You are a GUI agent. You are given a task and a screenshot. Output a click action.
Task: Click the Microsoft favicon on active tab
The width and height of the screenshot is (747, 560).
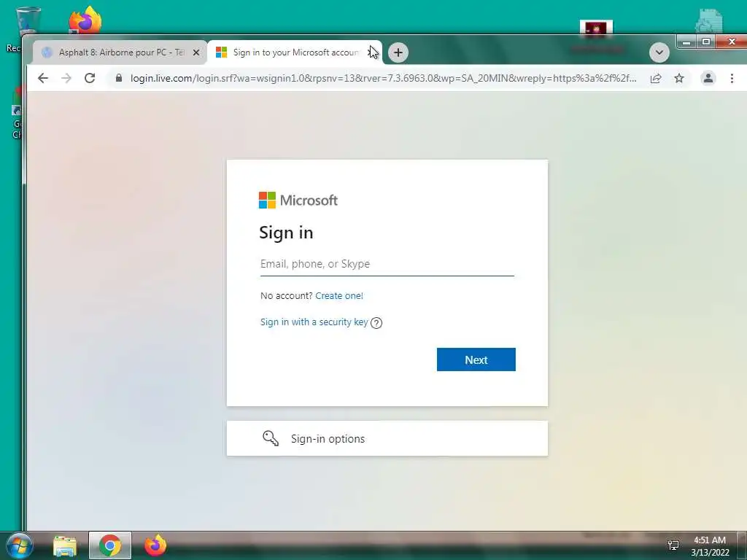click(221, 52)
